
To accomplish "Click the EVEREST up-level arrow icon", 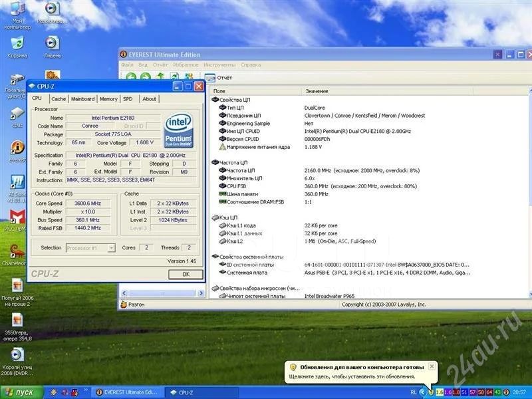I will (160, 77).
